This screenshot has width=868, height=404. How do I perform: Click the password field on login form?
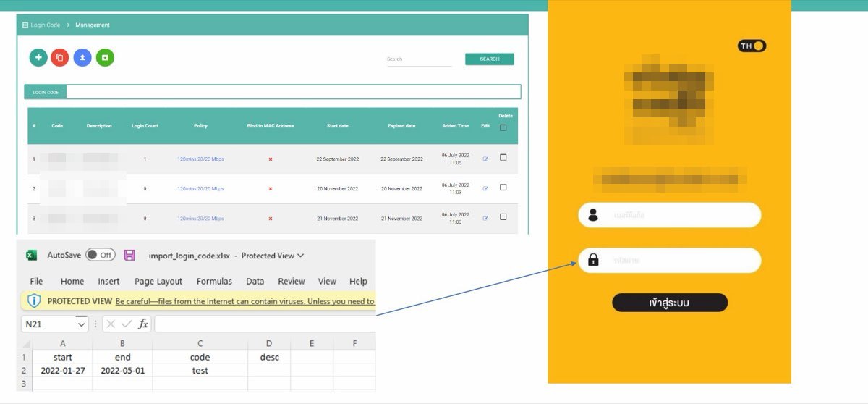(x=670, y=260)
